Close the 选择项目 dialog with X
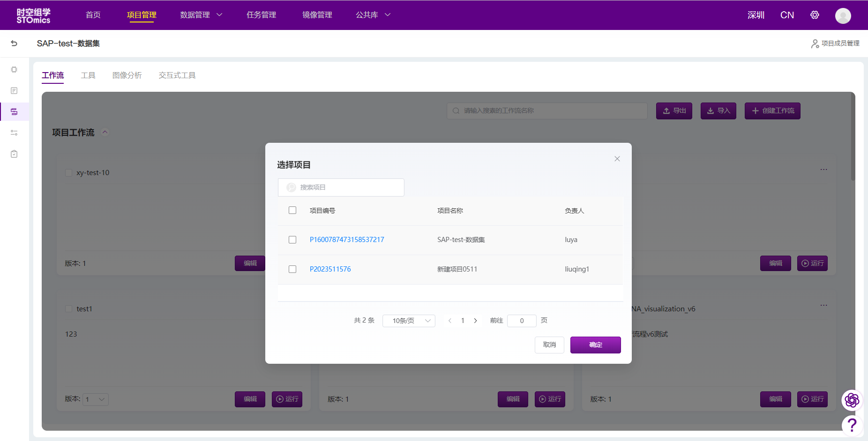This screenshot has height=441, width=868. [x=617, y=159]
